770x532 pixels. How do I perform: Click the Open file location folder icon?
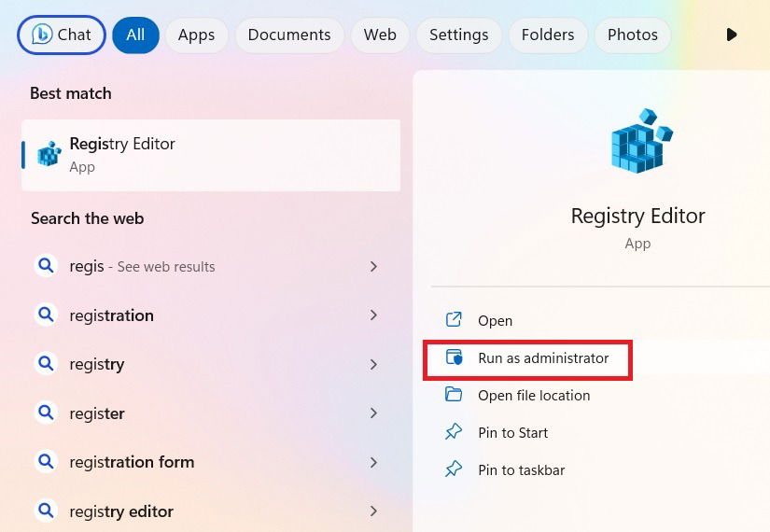click(454, 394)
